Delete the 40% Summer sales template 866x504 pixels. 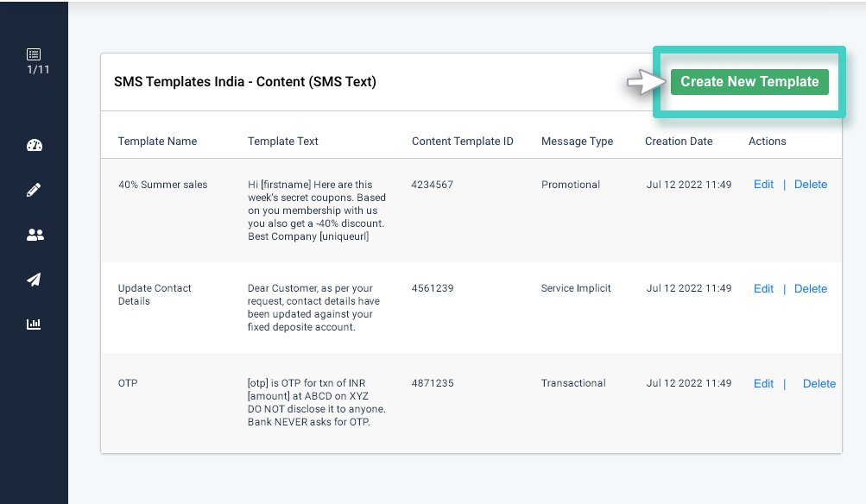pyautogui.click(x=810, y=184)
